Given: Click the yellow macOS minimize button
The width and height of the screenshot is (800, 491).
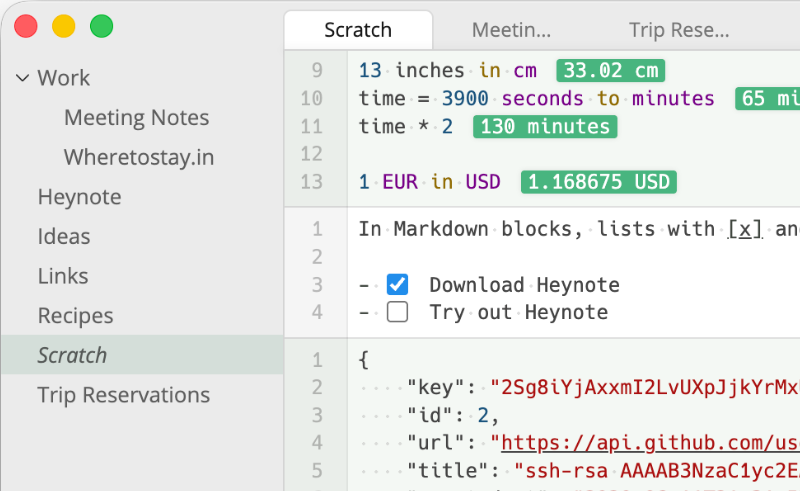Looking at the screenshot, I should point(63,26).
